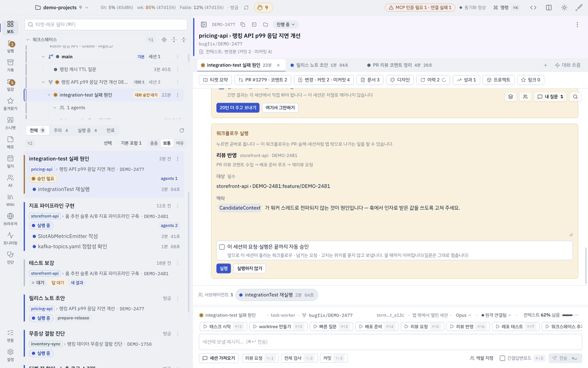Image resolution: width=588 pixels, height=368 pixels.
Task: Select the 보통 density option
Action: point(167,143)
